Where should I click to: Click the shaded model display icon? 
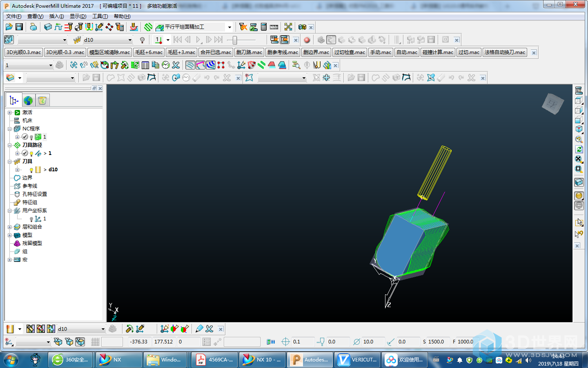pos(579,195)
